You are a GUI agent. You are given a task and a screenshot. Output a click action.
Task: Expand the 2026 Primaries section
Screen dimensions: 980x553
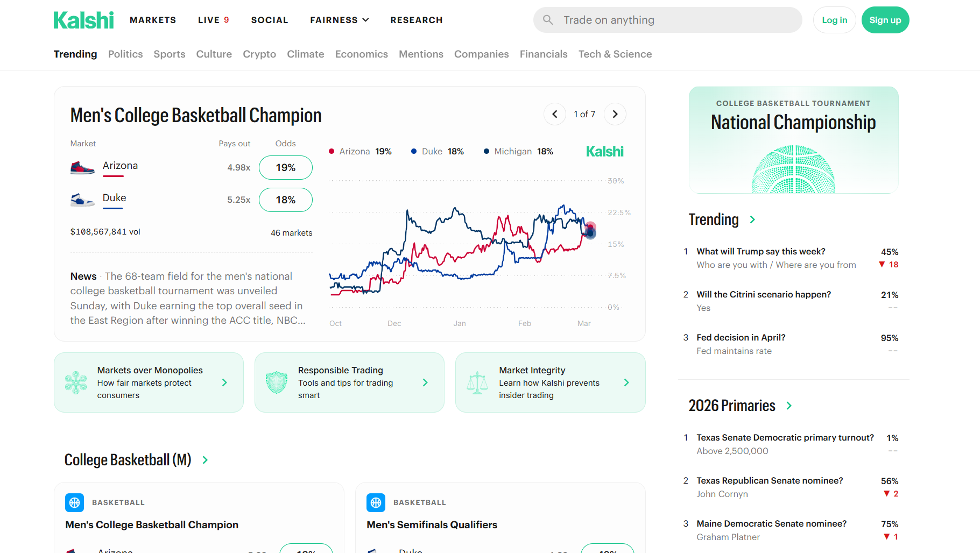click(789, 406)
